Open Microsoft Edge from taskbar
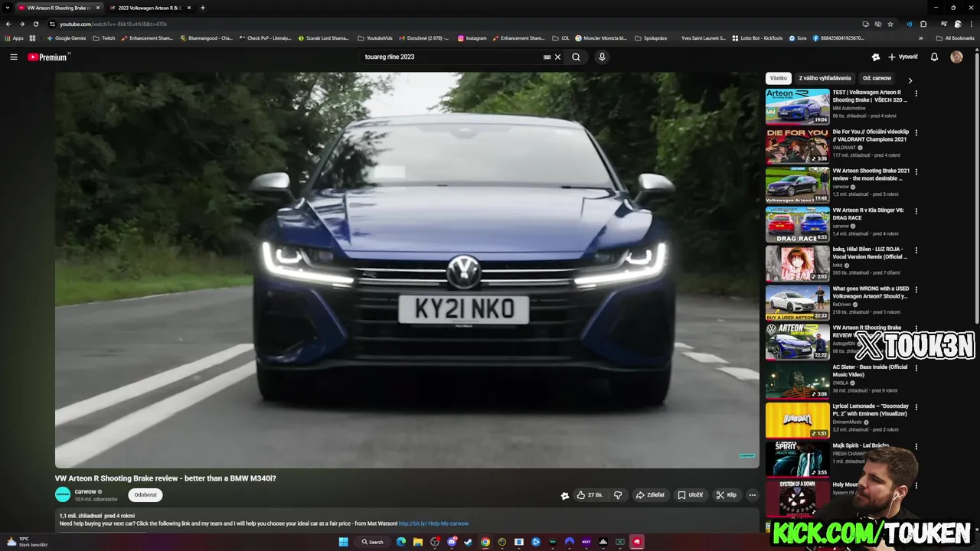The image size is (980, 551). pos(400,542)
